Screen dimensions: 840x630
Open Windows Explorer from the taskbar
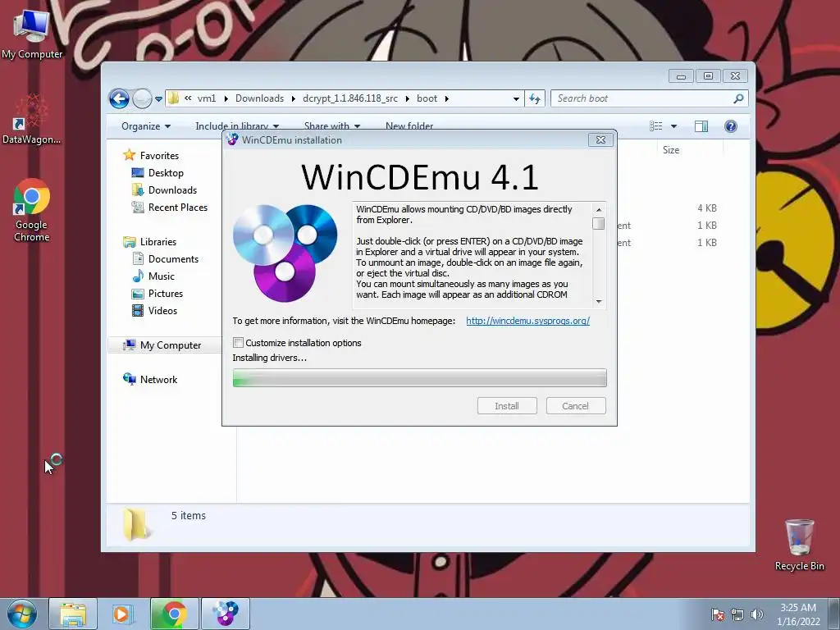click(73, 614)
